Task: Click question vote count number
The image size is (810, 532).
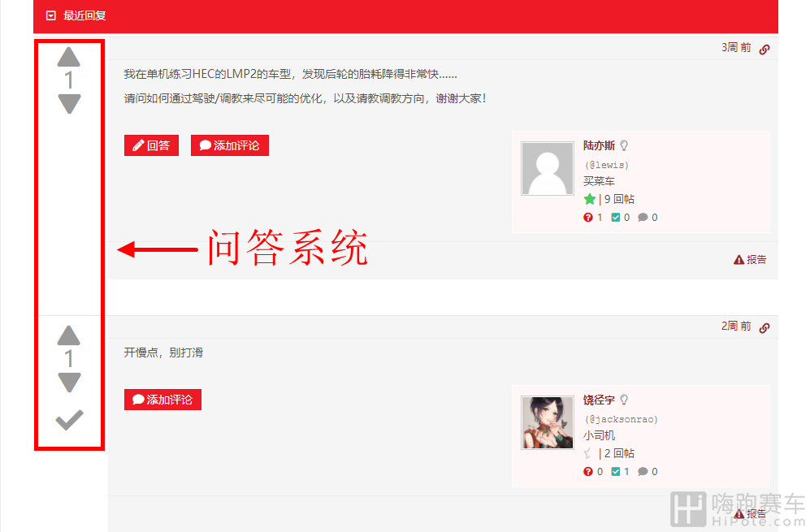Action: (69, 80)
